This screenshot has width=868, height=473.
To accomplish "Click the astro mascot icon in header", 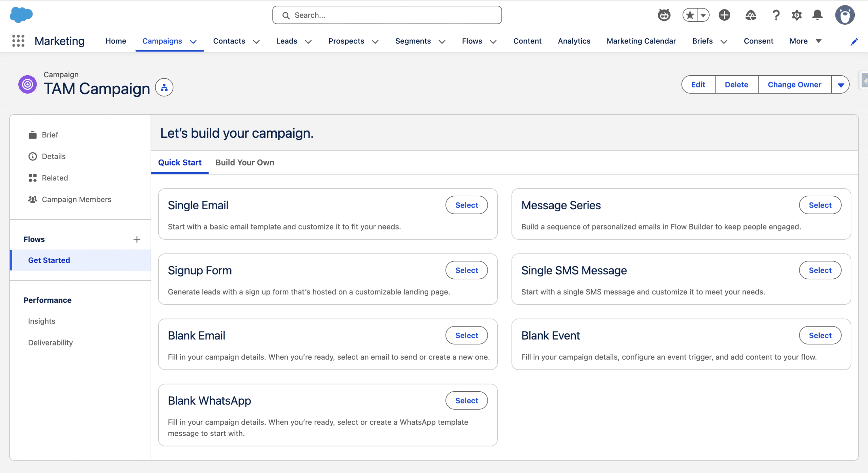I will point(664,15).
